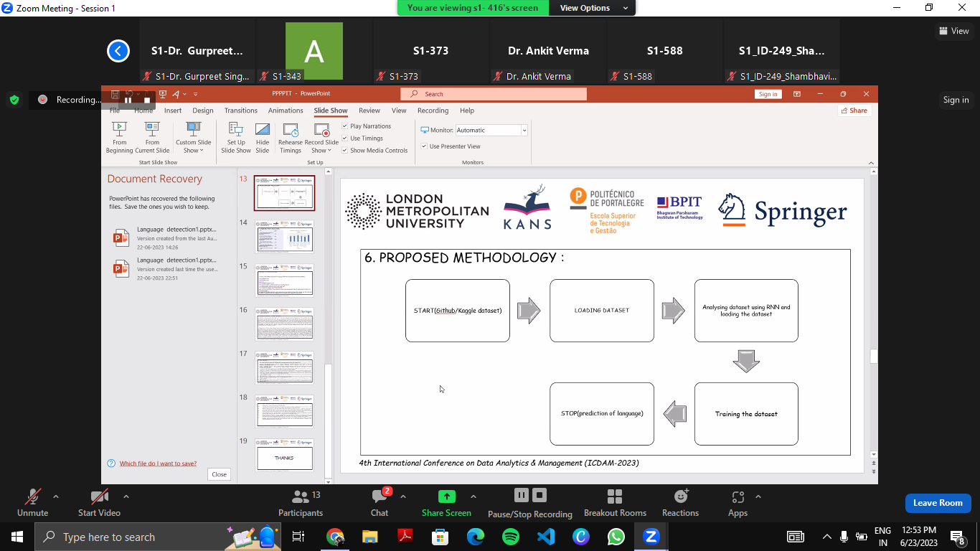Click the Leave Room button

click(938, 503)
